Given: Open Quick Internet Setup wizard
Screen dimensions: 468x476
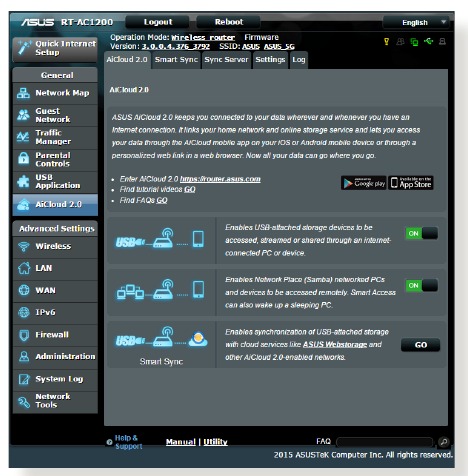Looking at the screenshot, I should click(x=55, y=49).
